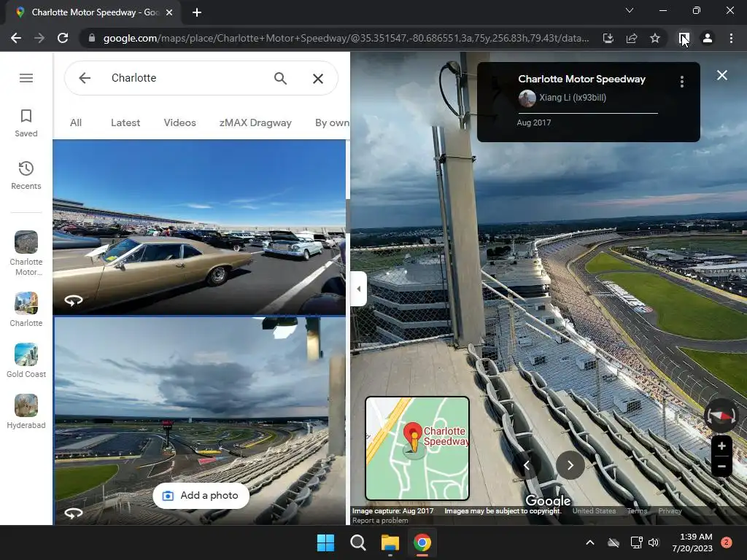The width and height of the screenshot is (747, 560).
Task: Click the Report a problem link
Action: point(380,521)
